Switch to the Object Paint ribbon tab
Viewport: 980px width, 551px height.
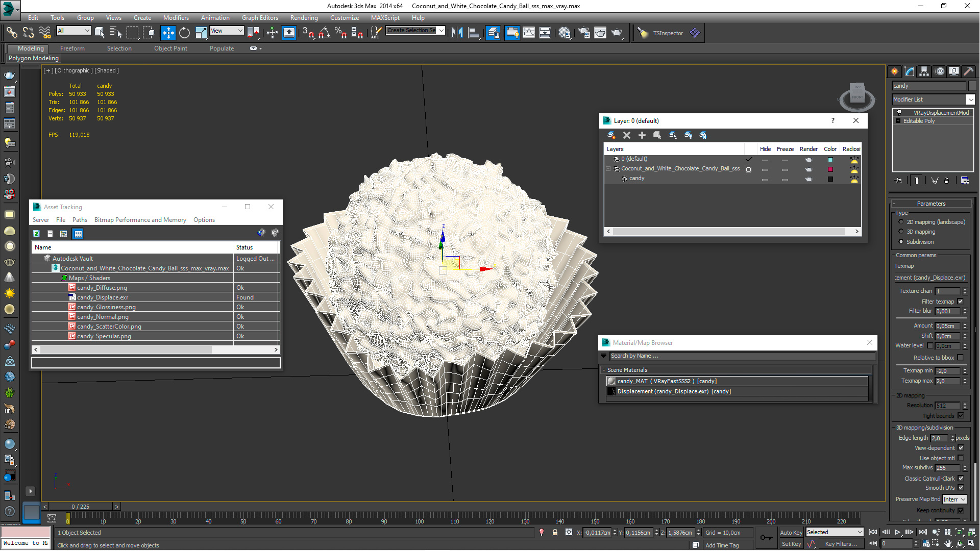[170, 48]
